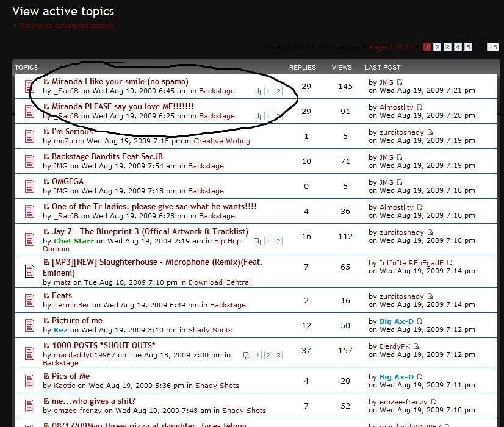Jump to page 15 of search results
504x427 pixels.
(492, 47)
